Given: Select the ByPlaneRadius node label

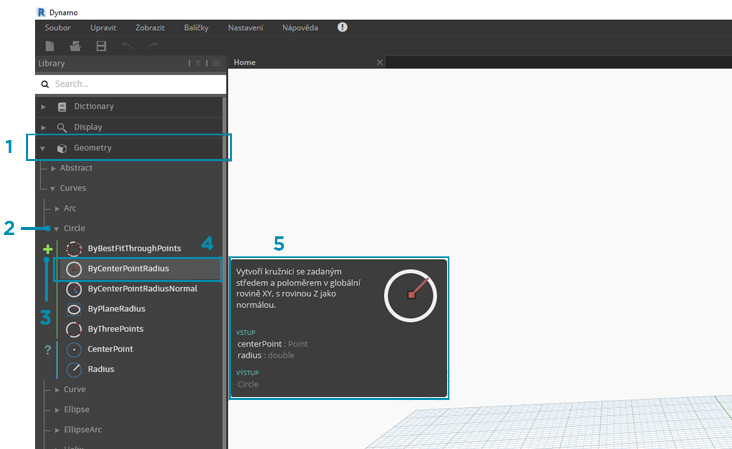Looking at the screenshot, I should pos(116,309).
